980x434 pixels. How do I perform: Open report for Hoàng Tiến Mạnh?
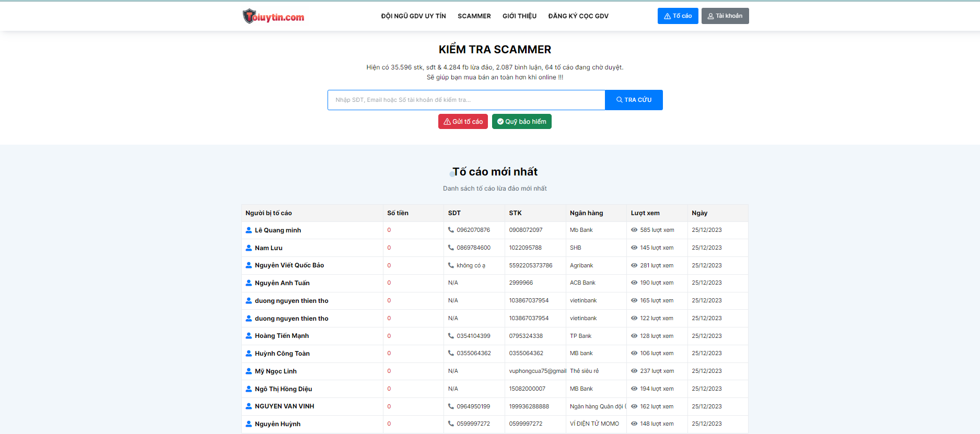[282, 336]
